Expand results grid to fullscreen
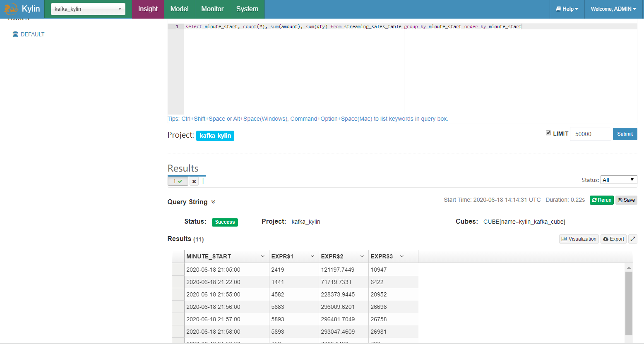The image size is (644, 344). point(633,239)
